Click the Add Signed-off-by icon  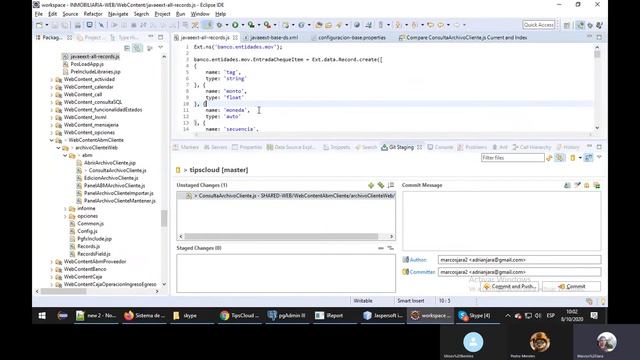tap(577, 185)
